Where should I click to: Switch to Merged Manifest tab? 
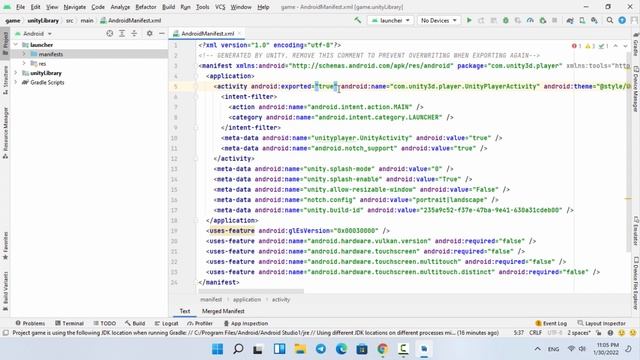click(223, 311)
